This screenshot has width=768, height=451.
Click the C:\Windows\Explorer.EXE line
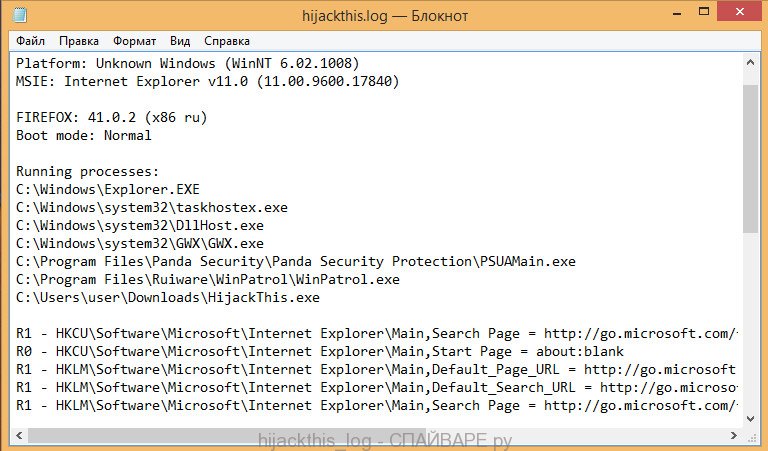(x=108, y=190)
